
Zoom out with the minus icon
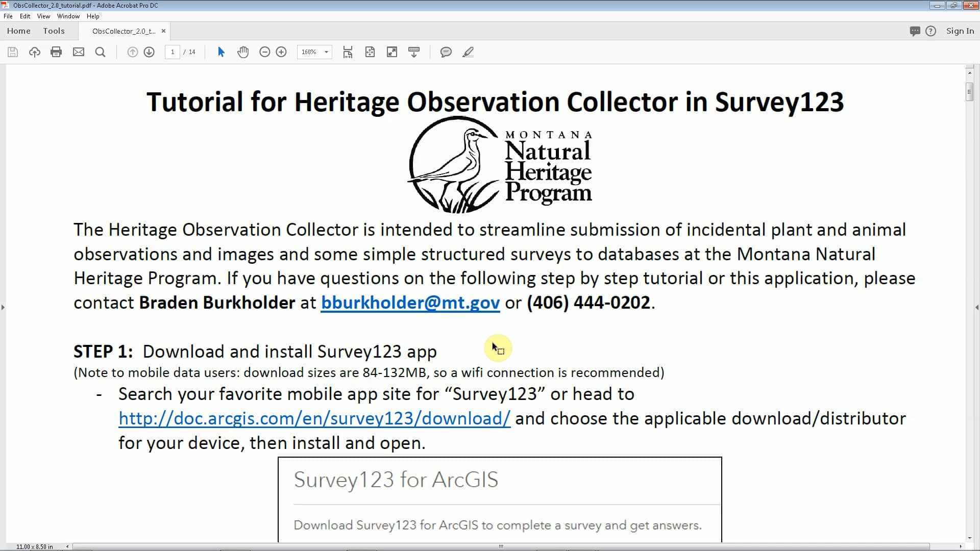[264, 52]
